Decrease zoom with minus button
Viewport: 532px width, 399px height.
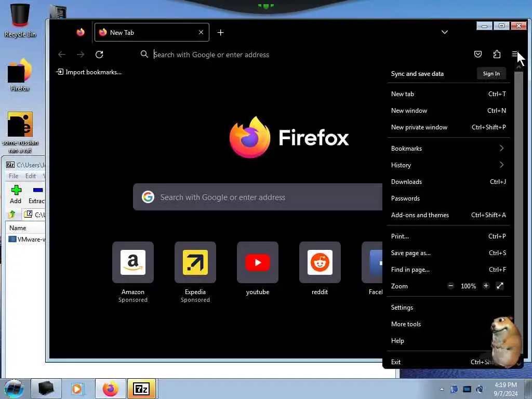pyautogui.click(x=450, y=286)
